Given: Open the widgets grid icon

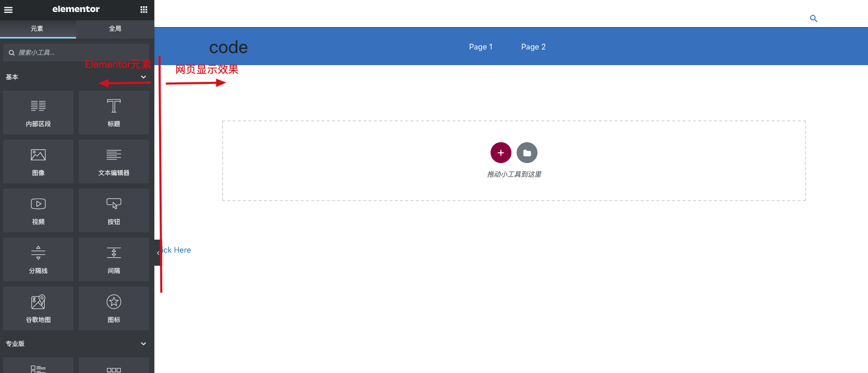Looking at the screenshot, I should 144,9.
